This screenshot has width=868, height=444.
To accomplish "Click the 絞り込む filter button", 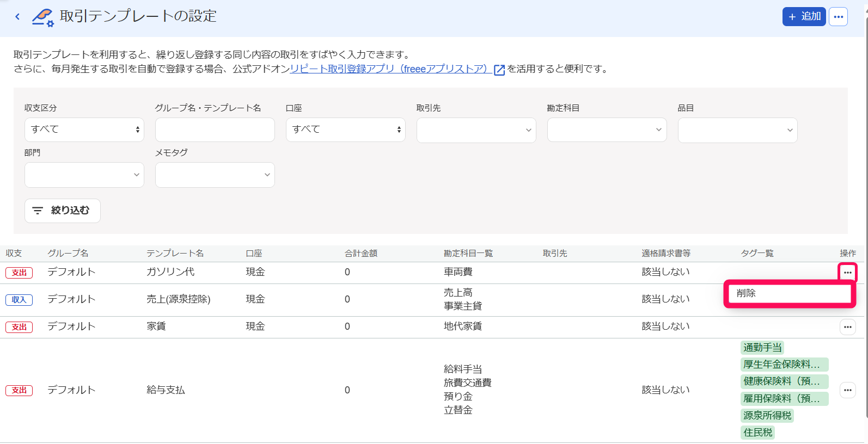I will click(63, 211).
